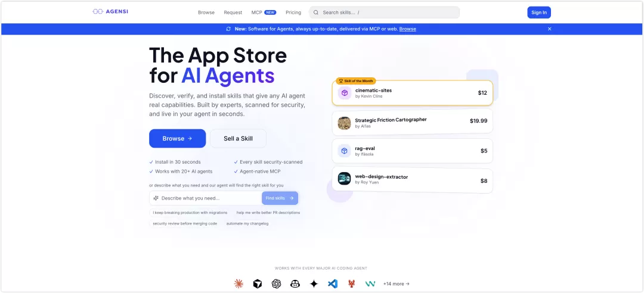Open the rag-eval skill title
Viewport: 644px width, 293px height.
pyautogui.click(x=365, y=148)
